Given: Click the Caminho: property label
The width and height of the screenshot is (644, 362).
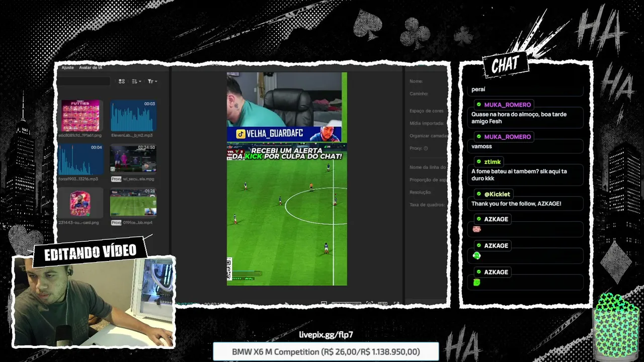Looking at the screenshot, I should click(x=419, y=94).
